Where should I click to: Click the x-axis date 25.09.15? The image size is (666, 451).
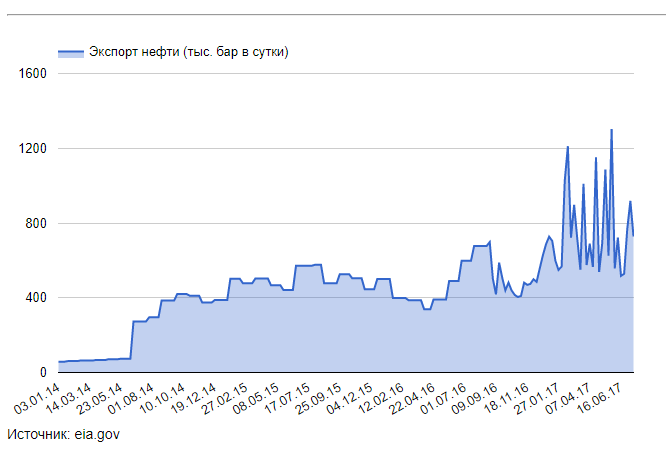click(x=318, y=398)
